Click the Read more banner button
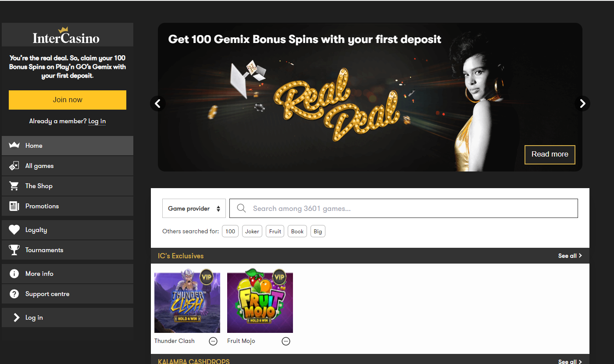 pos(550,154)
